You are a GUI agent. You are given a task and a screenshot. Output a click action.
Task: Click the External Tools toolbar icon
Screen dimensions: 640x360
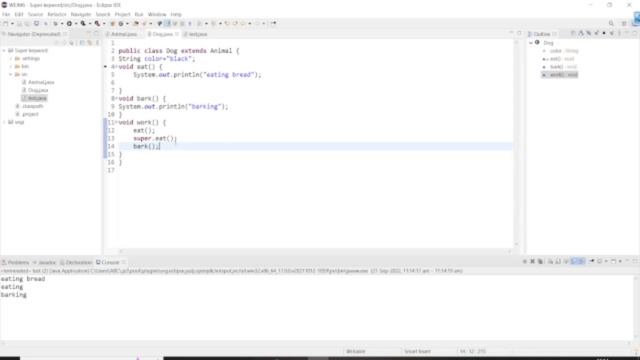coord(97,24)
